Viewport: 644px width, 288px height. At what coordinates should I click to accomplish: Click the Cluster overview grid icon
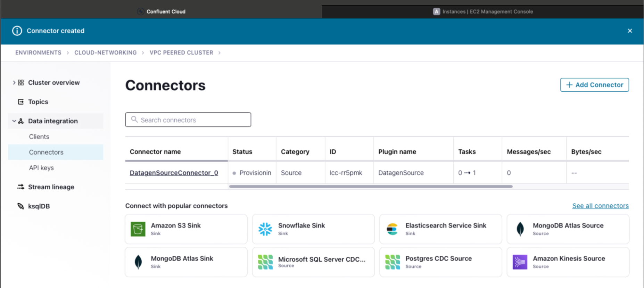[x=21, y=83]
